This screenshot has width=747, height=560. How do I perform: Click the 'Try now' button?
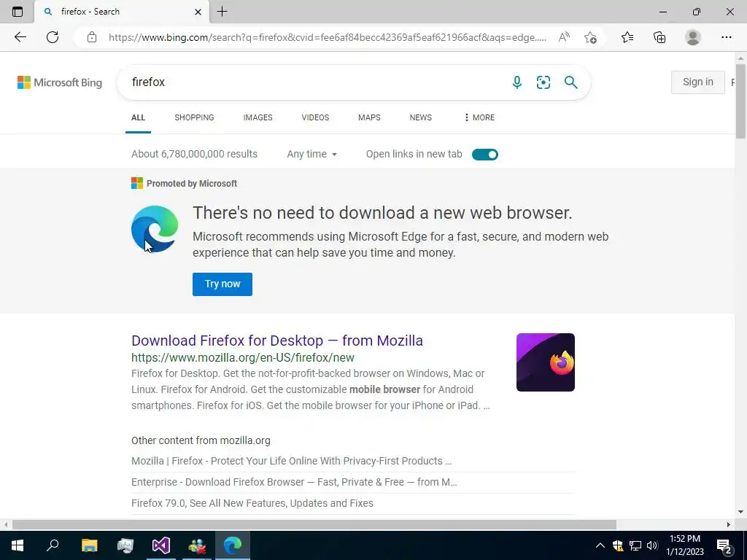tap(222, 284)
